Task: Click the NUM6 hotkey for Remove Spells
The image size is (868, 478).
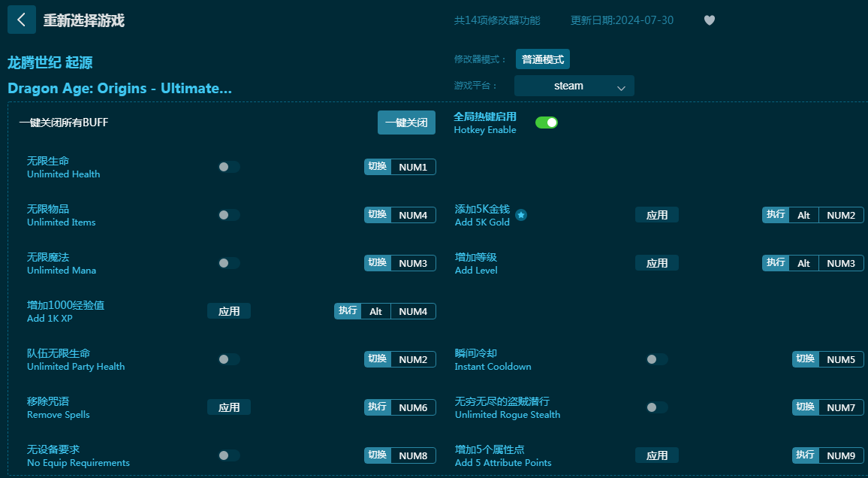Action: tap(399, 407)
